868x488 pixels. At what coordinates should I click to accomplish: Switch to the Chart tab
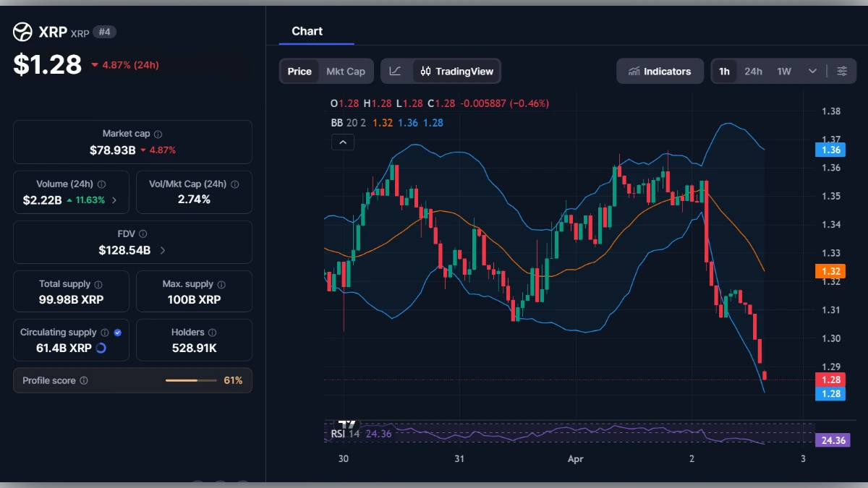(x=307, y=31)
